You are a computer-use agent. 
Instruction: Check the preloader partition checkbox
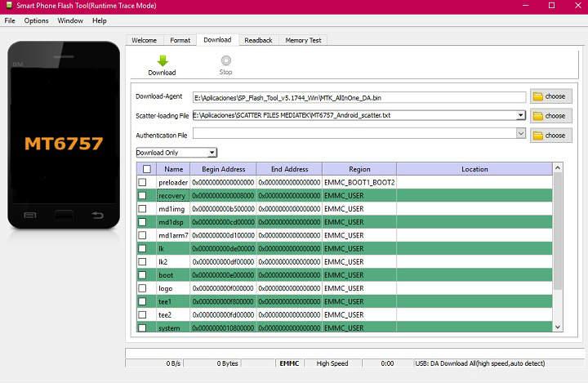tap(142, 182)
